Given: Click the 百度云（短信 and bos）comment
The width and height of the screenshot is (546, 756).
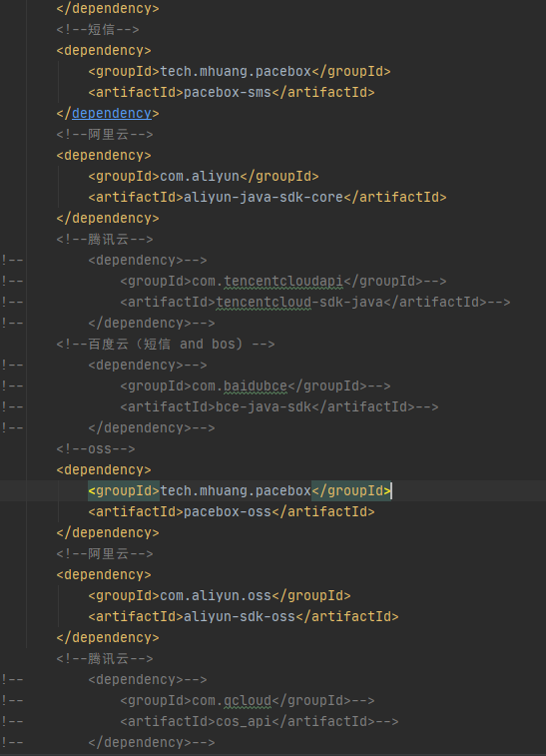Looking at the screenshot, I should tap(166, 344).
